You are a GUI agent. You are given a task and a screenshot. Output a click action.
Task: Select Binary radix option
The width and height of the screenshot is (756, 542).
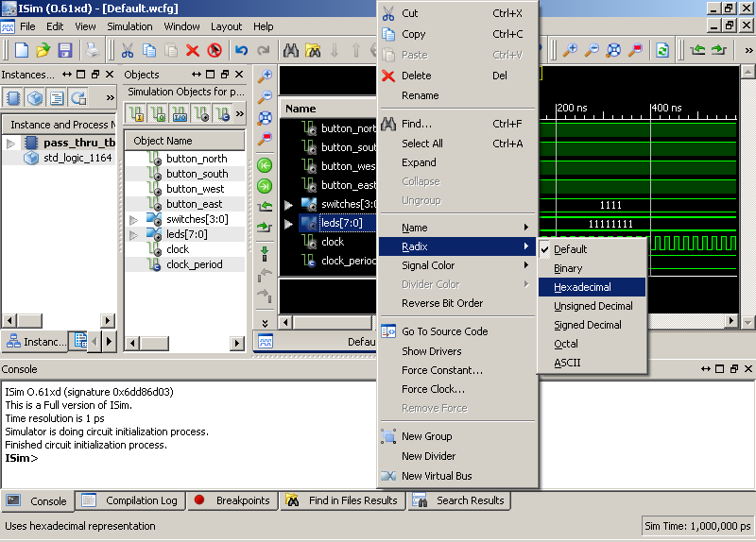[x=568, y=268]
